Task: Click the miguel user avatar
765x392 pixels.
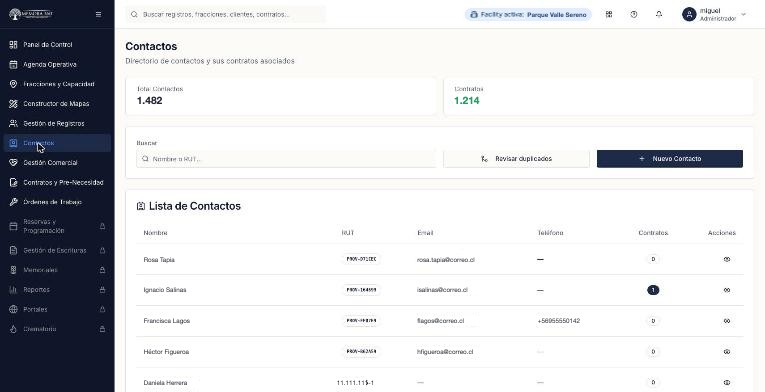Action: [x=689, y=15]
